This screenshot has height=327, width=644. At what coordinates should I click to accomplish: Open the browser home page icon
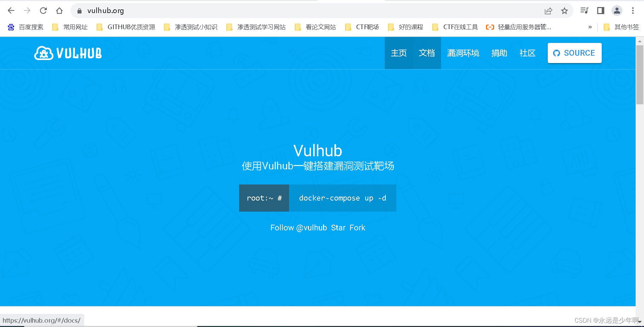tap(59, 11)
